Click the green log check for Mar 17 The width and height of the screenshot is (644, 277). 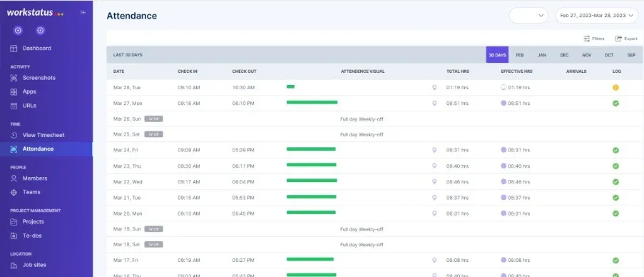point(615,260)
